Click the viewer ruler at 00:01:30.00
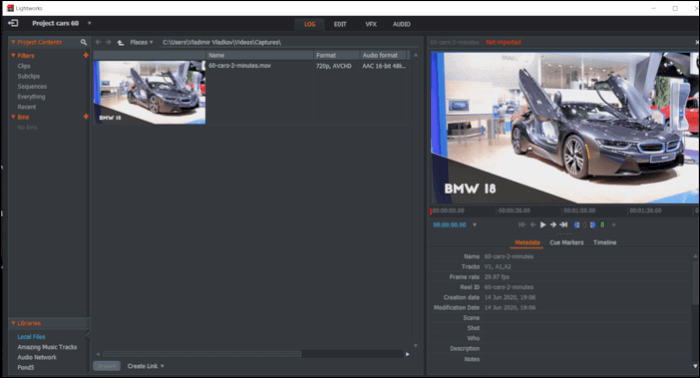The width and height of the screenshot is (700, 378). (645, 211)
